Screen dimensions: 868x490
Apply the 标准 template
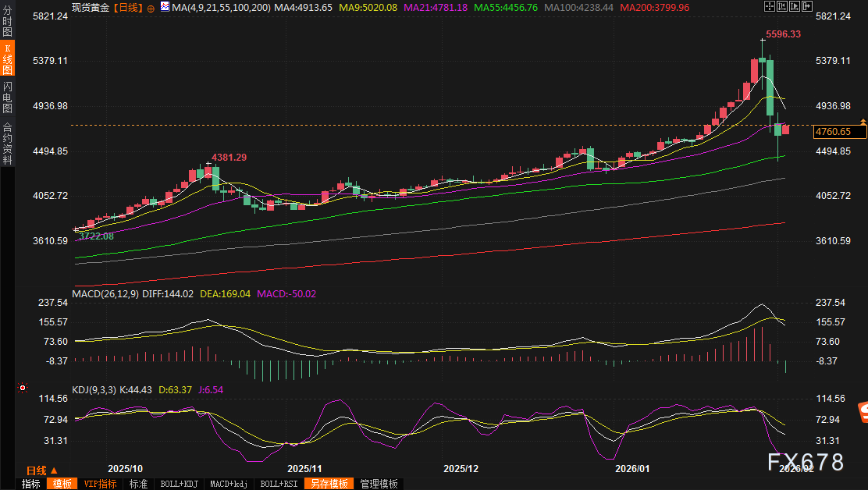coord(138,484)
